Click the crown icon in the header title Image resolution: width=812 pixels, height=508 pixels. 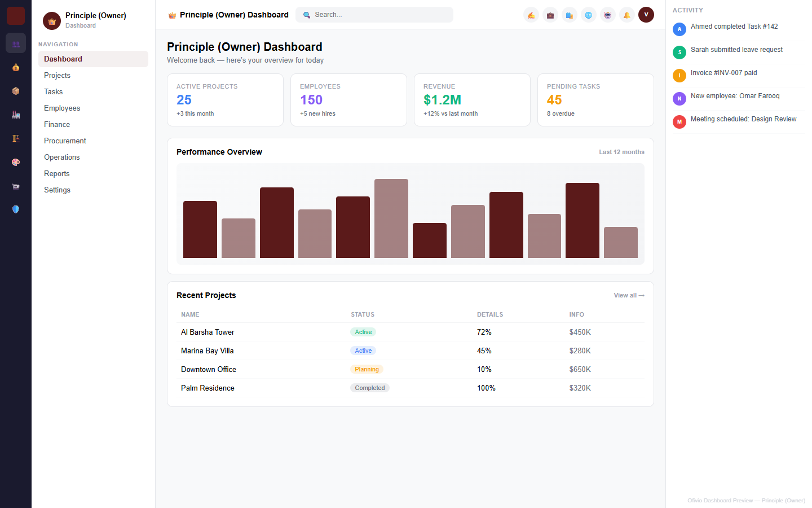click(172, 15)
